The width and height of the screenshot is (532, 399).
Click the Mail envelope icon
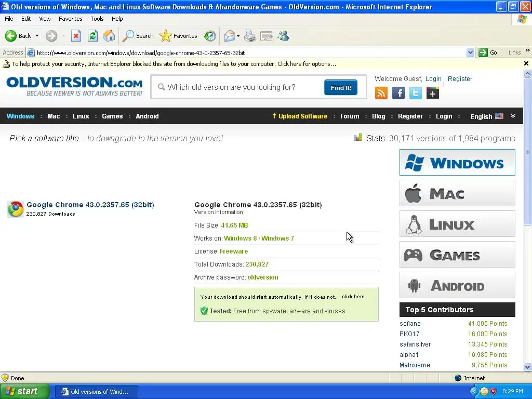(x=230, y=36)
